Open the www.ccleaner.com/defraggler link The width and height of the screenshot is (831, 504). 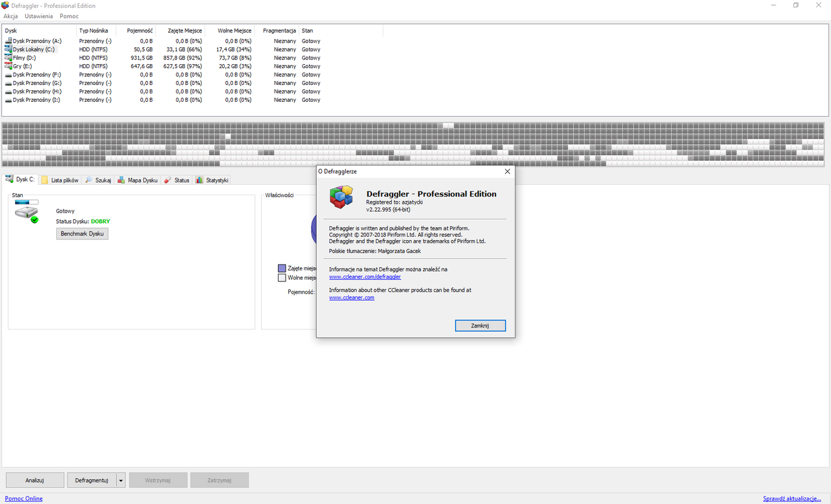pyautogui.click(x=365, y=277)
